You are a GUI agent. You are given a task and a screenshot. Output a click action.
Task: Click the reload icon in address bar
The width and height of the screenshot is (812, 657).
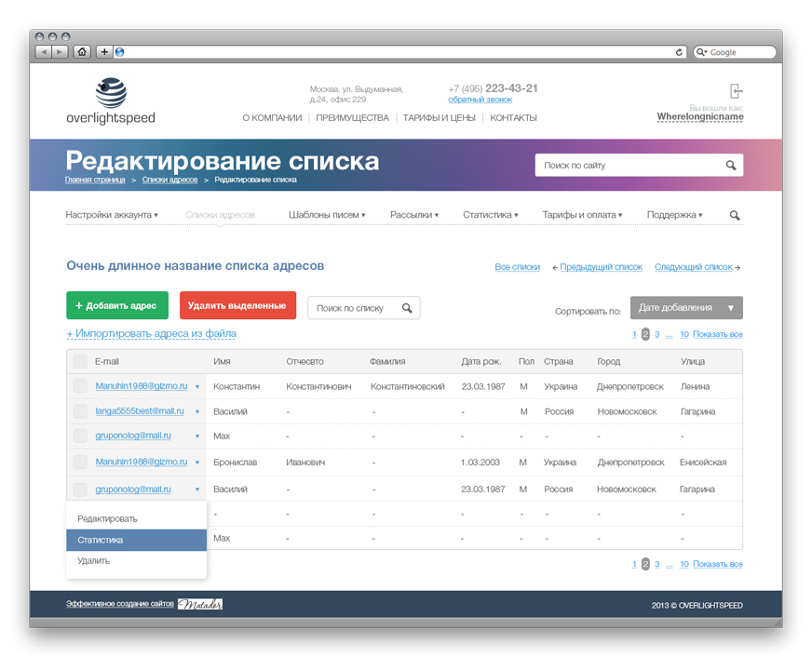pos(679,52)
